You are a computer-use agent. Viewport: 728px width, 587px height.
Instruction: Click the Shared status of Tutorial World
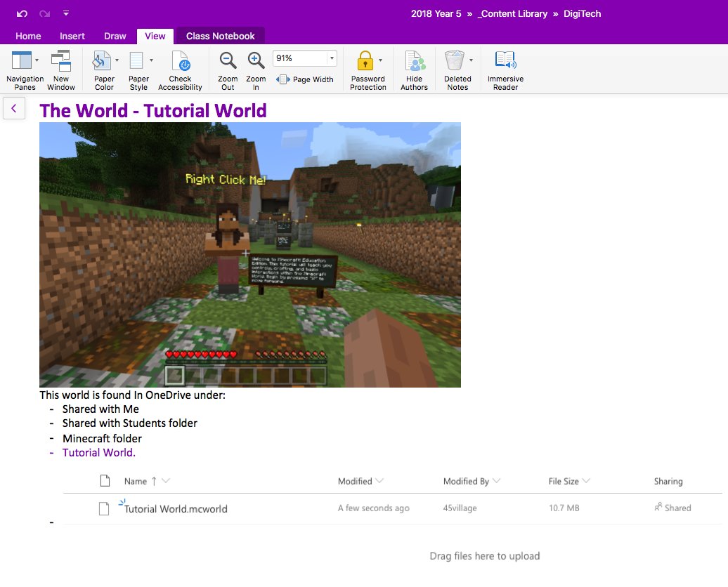[x=672, y=508]
